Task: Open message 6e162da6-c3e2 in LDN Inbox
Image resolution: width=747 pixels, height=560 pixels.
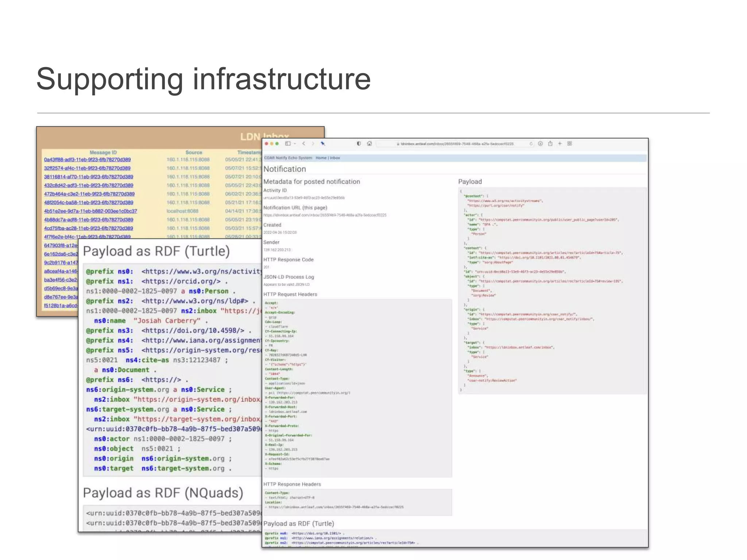Action: [61, 254]
